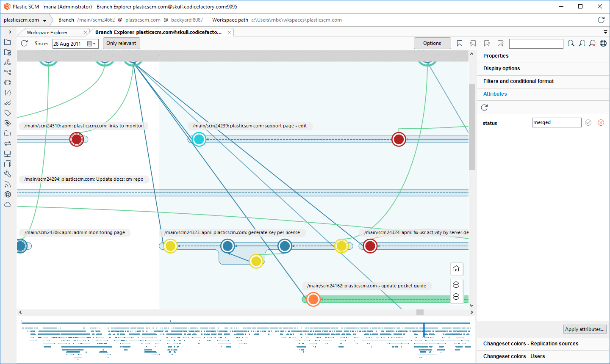This screenshot has height=364, width=610.
Task: Open help lifebuoy icon
Action: 603,43
